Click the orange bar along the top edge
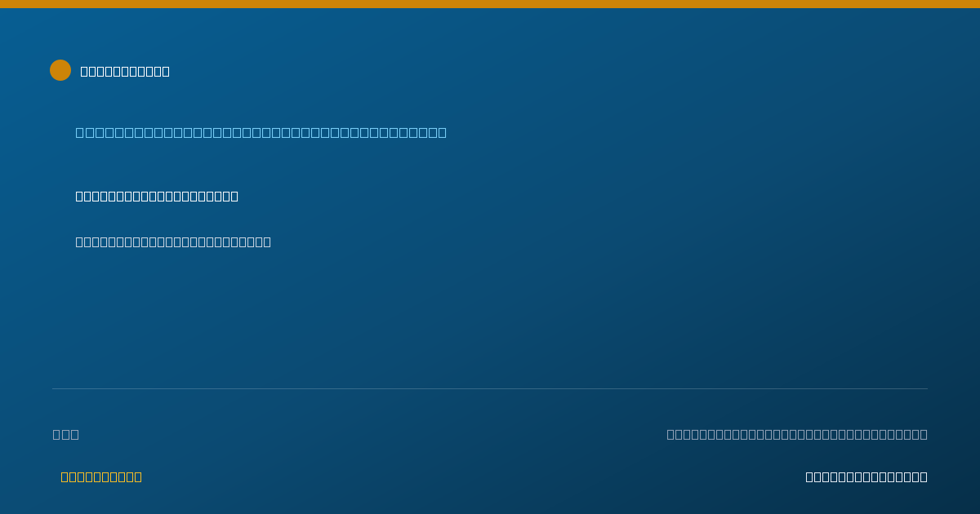Viewport: 980px width, 514px height. coord(490,4)
